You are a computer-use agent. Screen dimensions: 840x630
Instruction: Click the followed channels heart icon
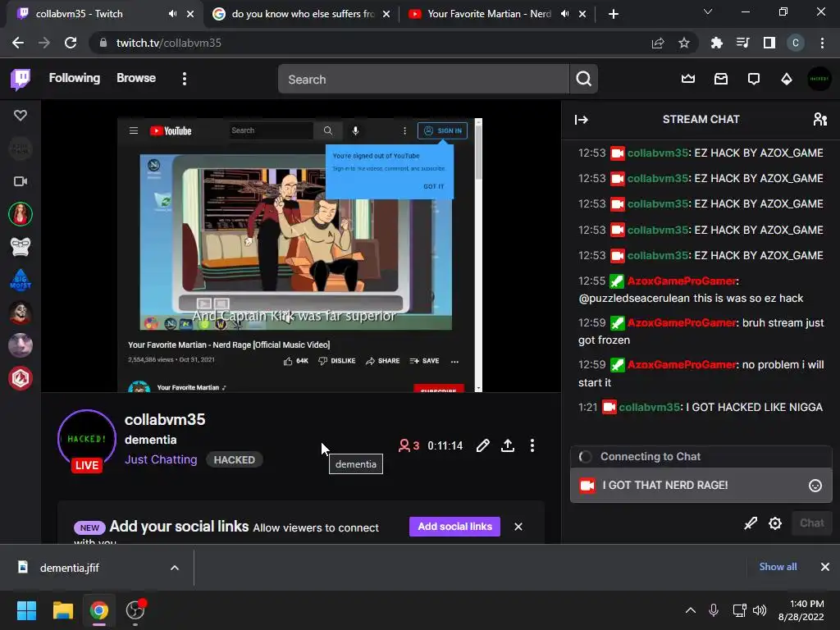click(x=21, y=115)
